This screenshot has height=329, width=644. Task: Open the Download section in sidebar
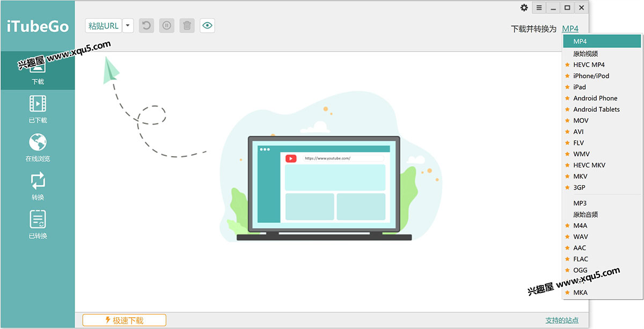[38, 70]
